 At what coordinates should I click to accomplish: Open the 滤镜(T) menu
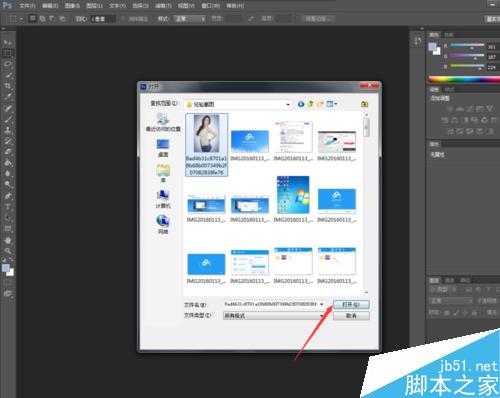[x=163, y=6]
